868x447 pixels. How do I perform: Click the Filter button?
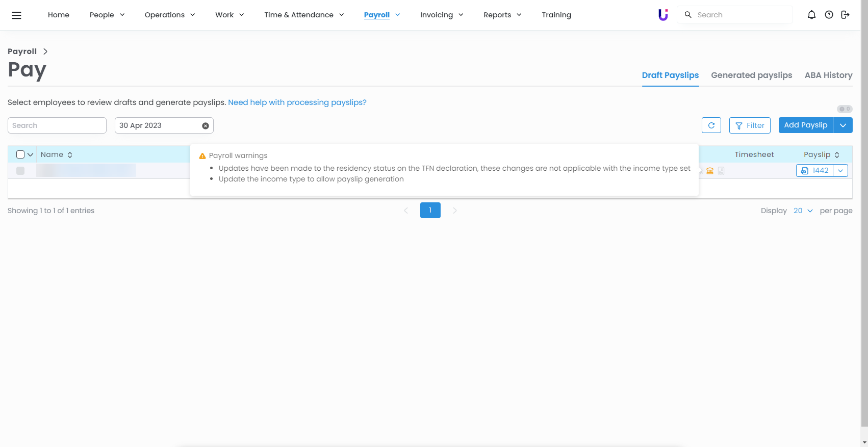point(750,125)
